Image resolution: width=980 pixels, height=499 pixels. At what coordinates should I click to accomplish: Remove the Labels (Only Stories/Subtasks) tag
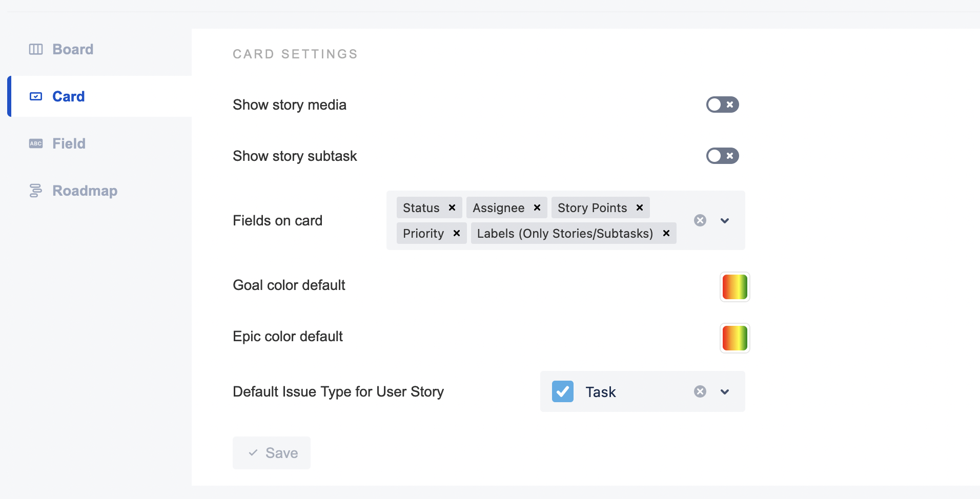[x=666, y=233]
